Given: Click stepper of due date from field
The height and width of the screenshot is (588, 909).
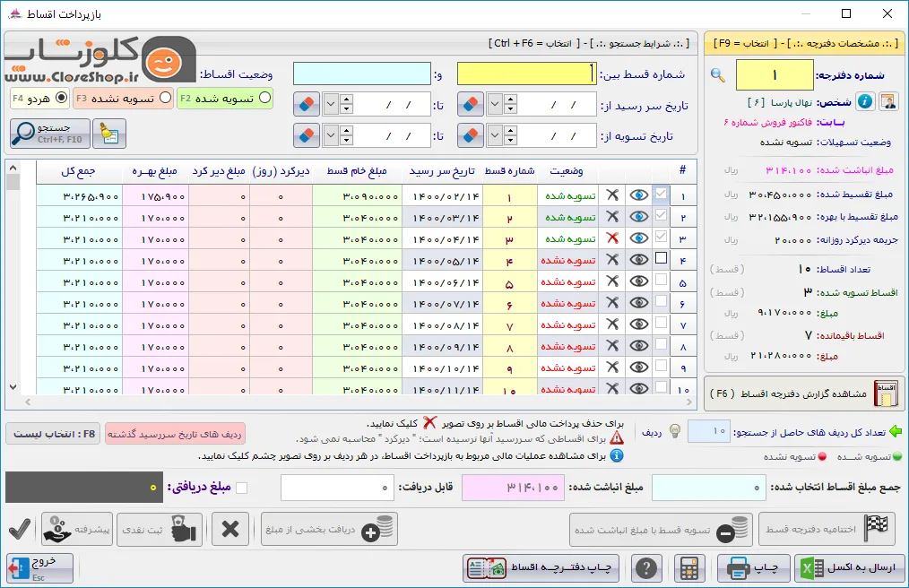Looking at the screenshot, I should (x=510, y=104).
